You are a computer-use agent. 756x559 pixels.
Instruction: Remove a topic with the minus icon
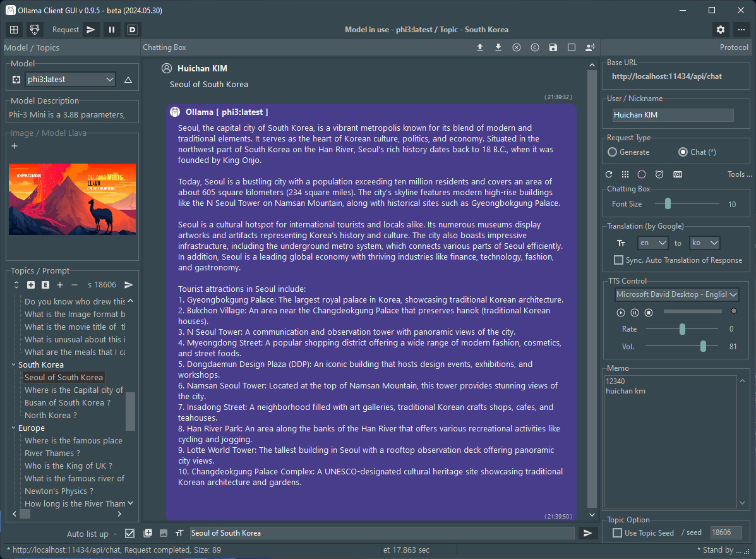[x=75, y=285]
